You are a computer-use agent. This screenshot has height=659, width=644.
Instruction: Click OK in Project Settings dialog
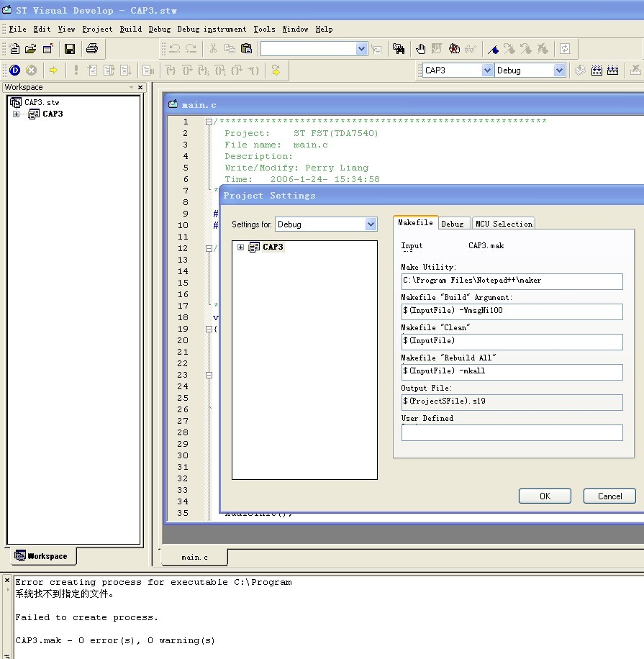[x=545, y=496]
